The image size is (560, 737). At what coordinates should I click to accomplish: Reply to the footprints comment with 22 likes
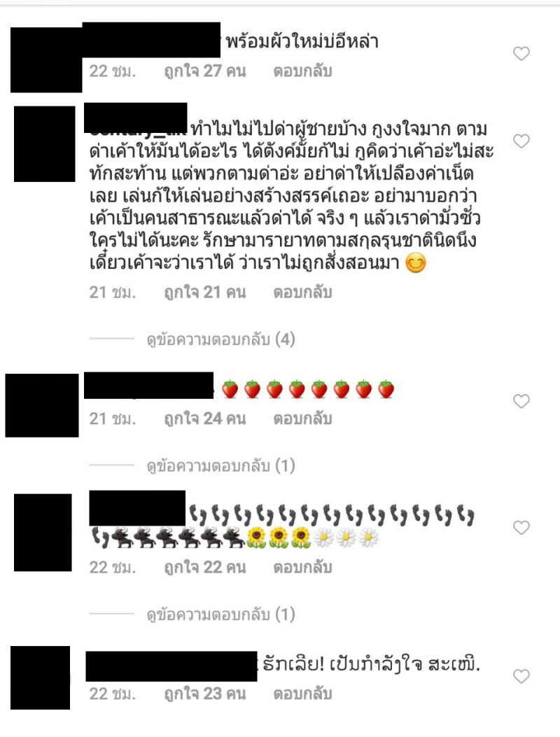pyautogui.click(x=303, y=568)
